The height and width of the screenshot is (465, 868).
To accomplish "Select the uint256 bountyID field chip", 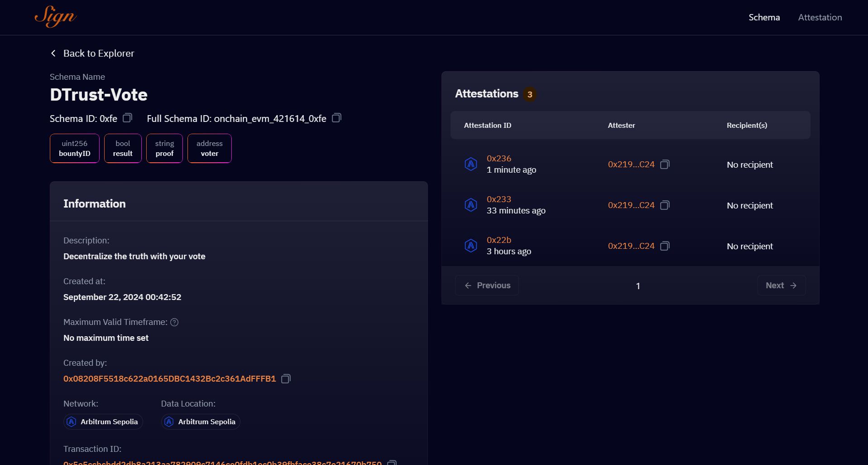I will tap(75, 148).
